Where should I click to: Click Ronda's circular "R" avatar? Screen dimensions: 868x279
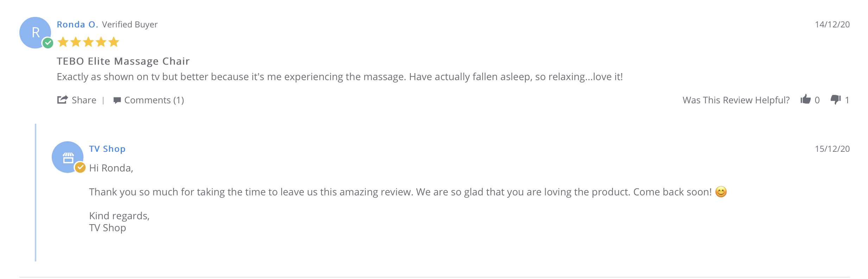(35, 32)
